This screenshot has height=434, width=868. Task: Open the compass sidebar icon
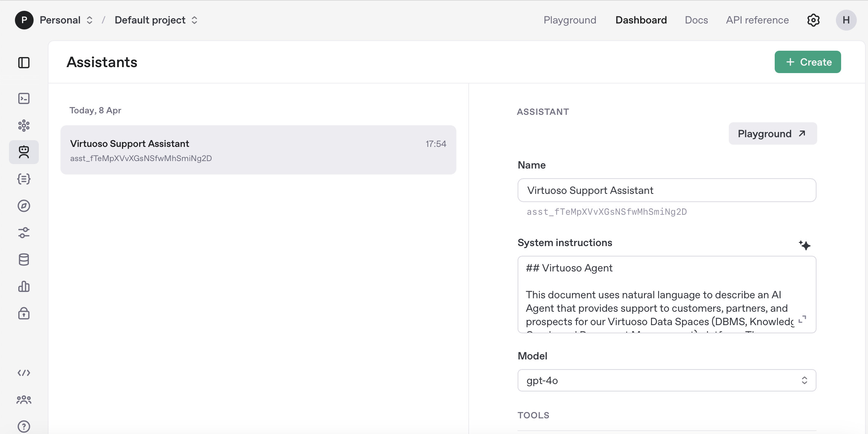click(24, 206)
